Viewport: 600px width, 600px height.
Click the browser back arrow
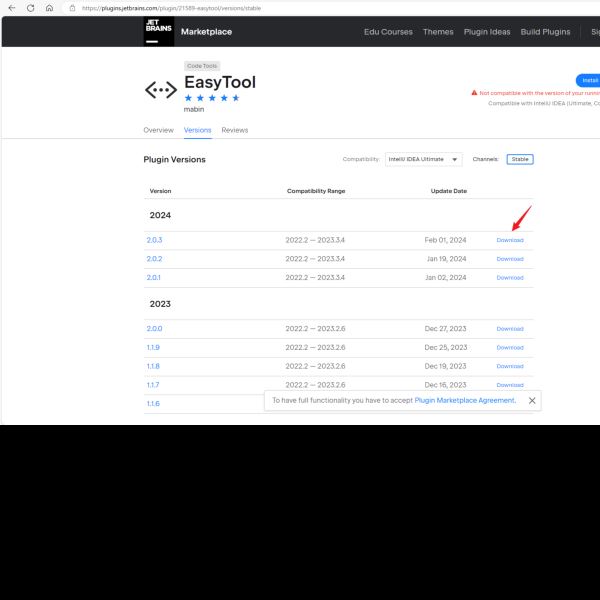point(11,8)
